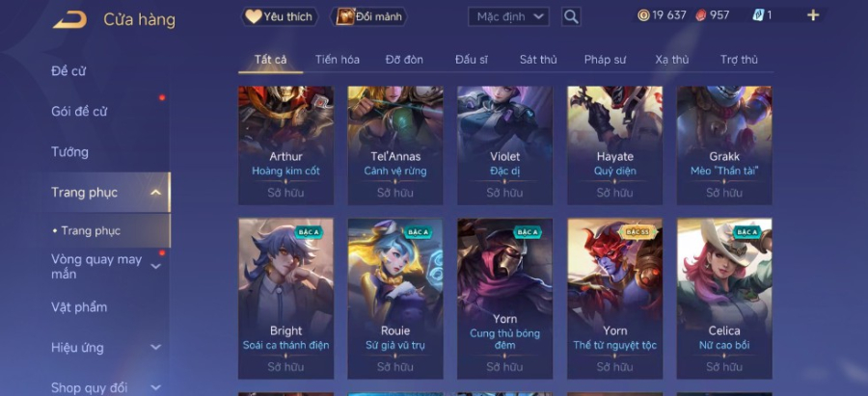Screen dimensions: 868x396
Task: Expand the Shop quy đổi section
Action: point(156,387)
